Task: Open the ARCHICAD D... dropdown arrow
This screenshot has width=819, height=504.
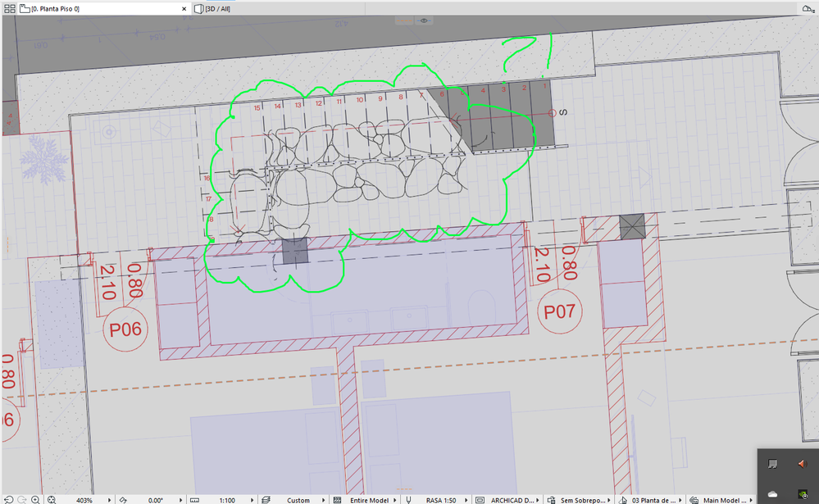Action: (538, 501)
